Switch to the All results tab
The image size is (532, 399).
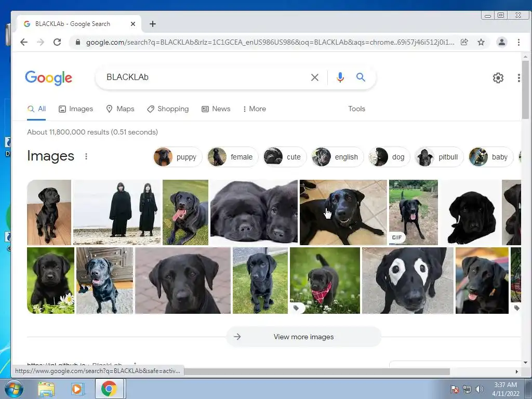coord(36,109)
